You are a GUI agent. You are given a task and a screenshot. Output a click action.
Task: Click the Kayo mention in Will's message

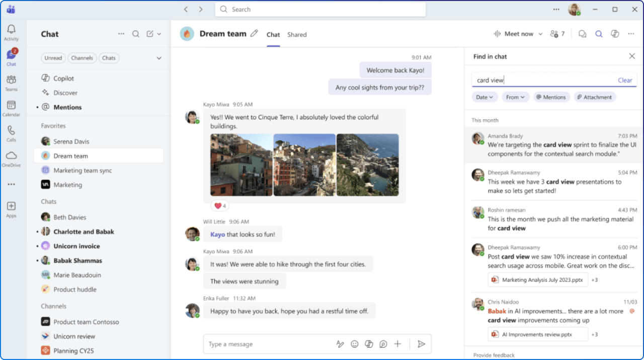217,234
